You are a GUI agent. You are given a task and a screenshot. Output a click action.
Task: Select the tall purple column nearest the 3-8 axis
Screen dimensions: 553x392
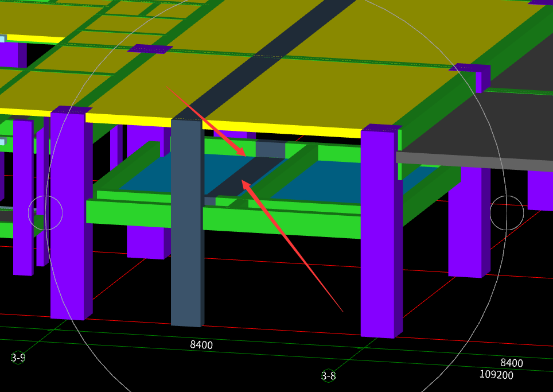(x=381, y=231)
